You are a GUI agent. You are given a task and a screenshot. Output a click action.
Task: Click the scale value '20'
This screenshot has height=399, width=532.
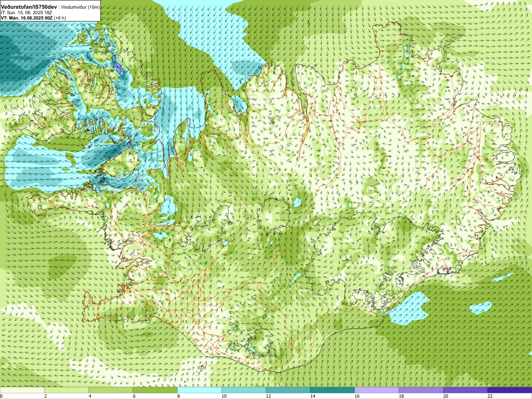click(x=446, y=396)
